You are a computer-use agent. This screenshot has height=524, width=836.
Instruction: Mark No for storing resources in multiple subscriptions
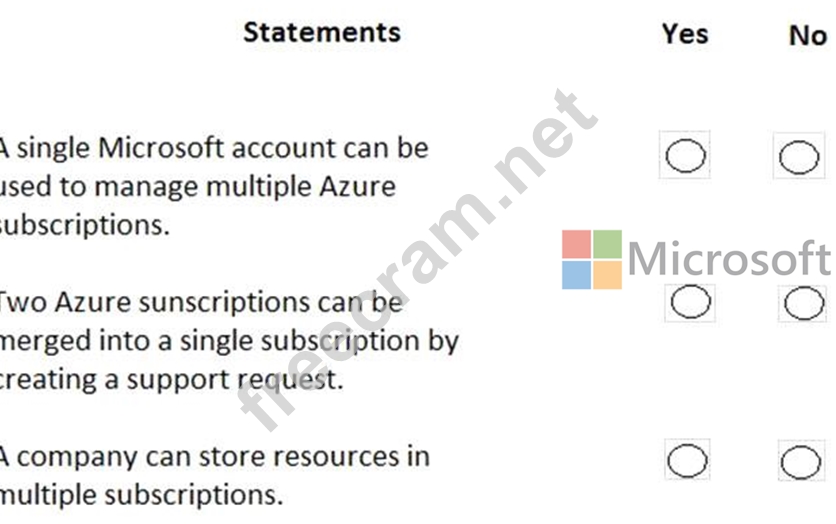pos(800,462)
